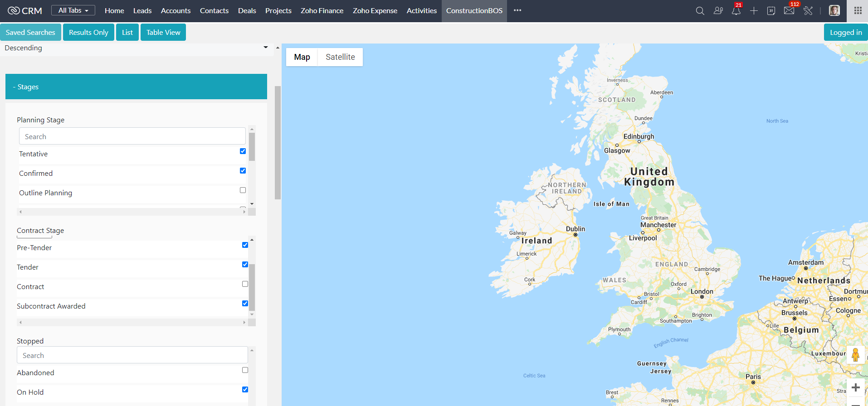
Task: Open the apps grid launcher icon
Action: point(858,10)
